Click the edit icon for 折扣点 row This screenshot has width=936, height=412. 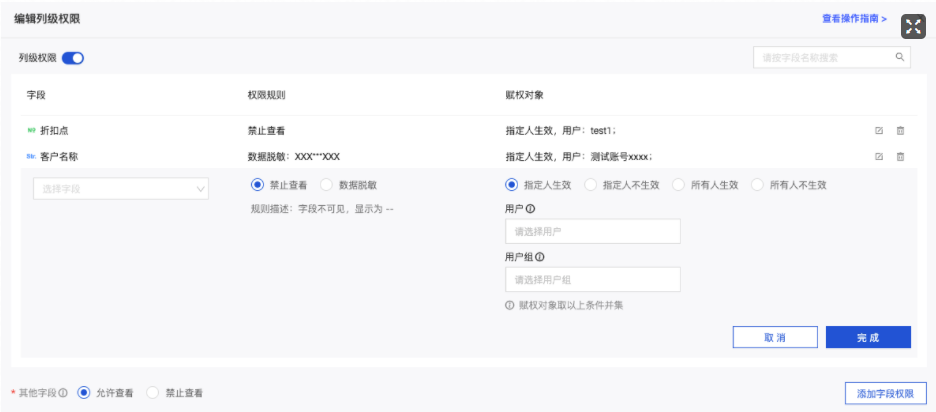(x=879, y=130)
